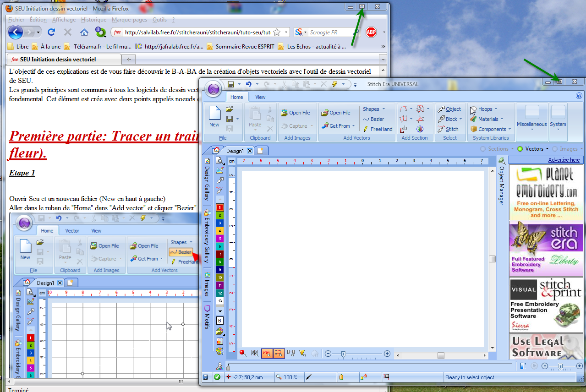Open the Télérama.fr bookmark in Firefox
Image resolution: width=586 pixels, height=392 pixels.
coord(98,46)
